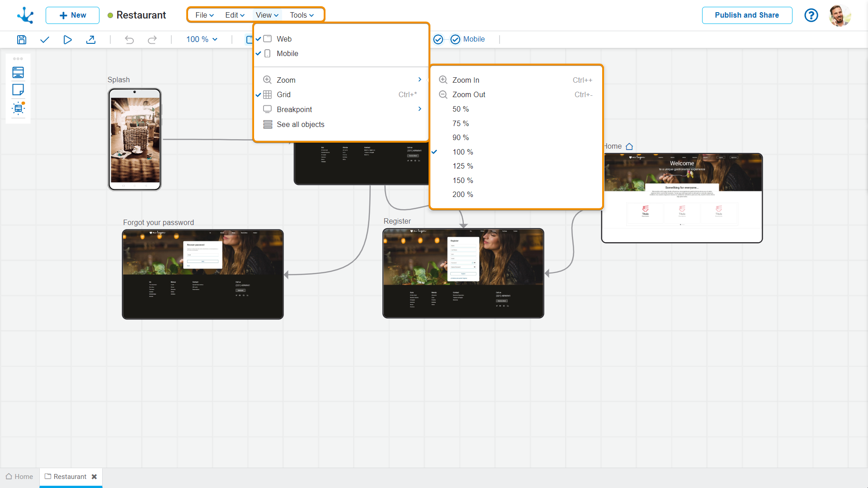Screen dimensions: 868x488
Task: Click the Redo arrow icon
Action: coord(152,39)
